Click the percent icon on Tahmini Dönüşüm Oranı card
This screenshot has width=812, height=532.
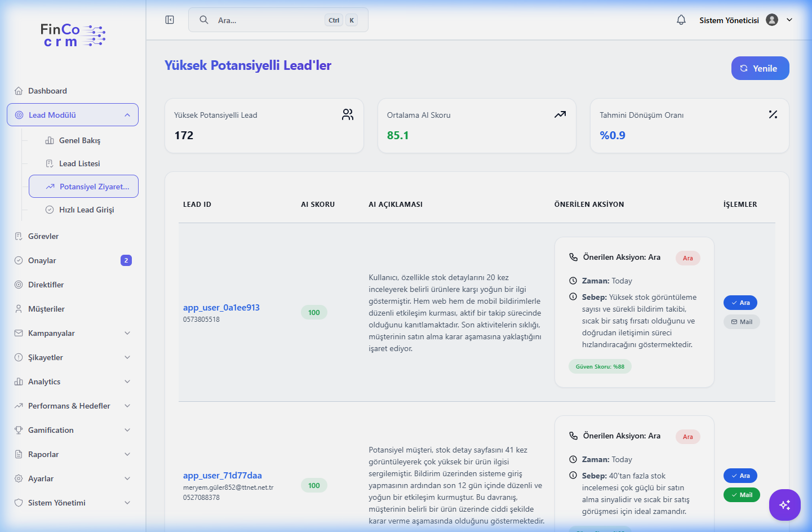tap(773, 114)
